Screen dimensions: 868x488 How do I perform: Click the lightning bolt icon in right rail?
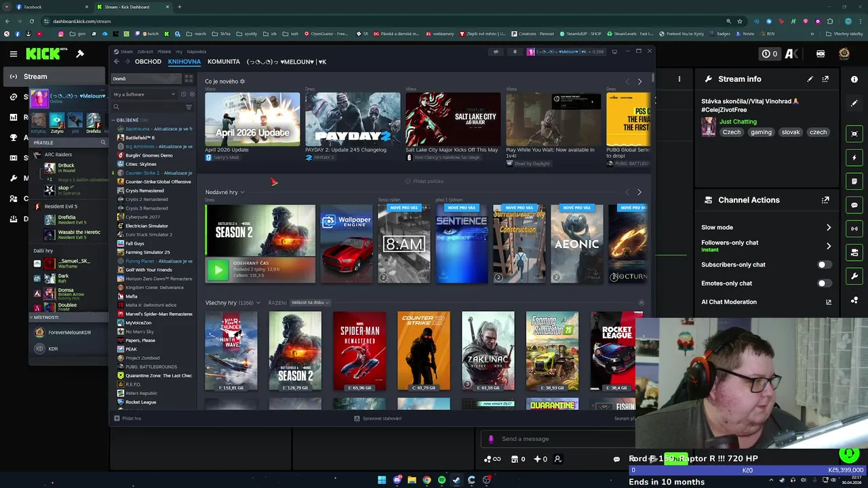pyautogui.click(x=854, y=157)
